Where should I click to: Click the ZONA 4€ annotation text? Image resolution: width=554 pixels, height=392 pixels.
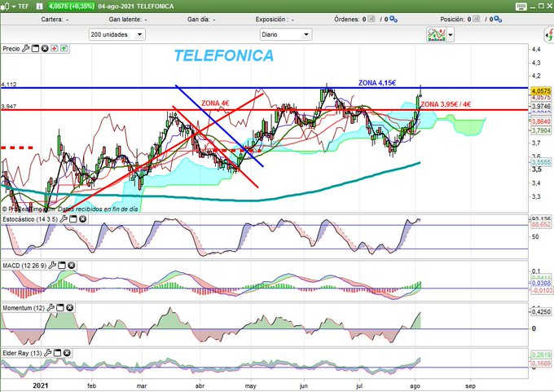point(215,104)
